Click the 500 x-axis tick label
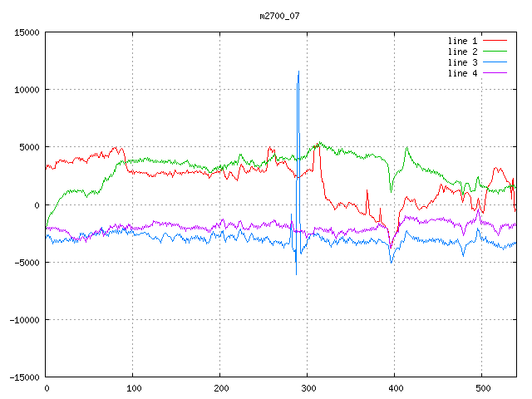Image resolution: width=532 pixels, height=399 pixels. coord(482,388)
